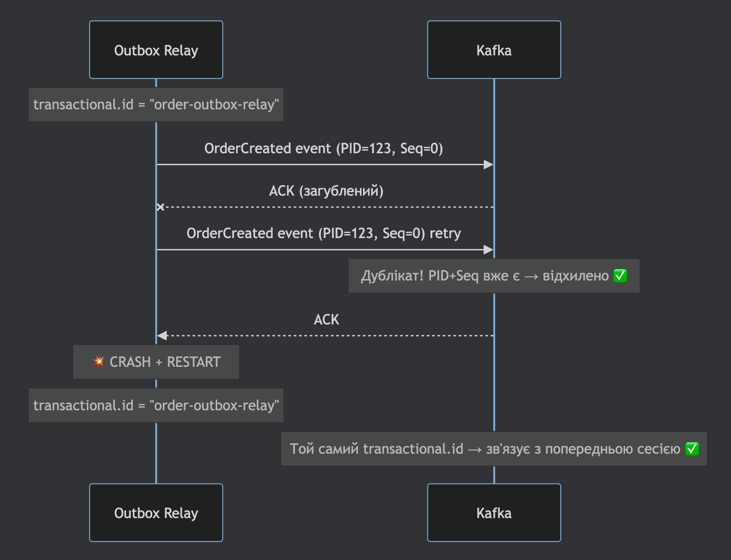Select the top Outbox Relay participant box
Screen dimensions: 731x560
tap(156, 50)
